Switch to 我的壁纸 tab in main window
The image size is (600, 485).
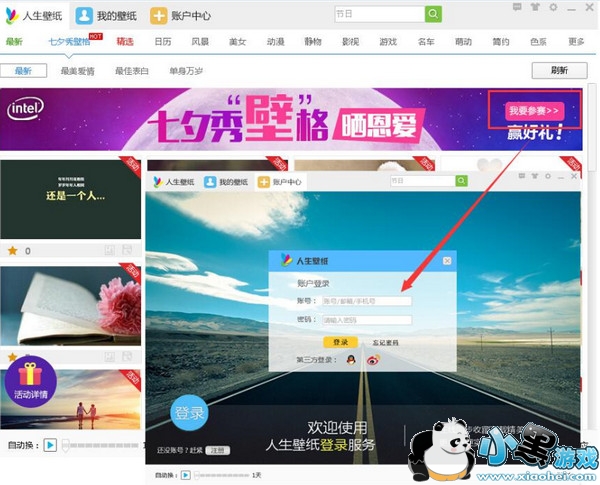[106, 16]
